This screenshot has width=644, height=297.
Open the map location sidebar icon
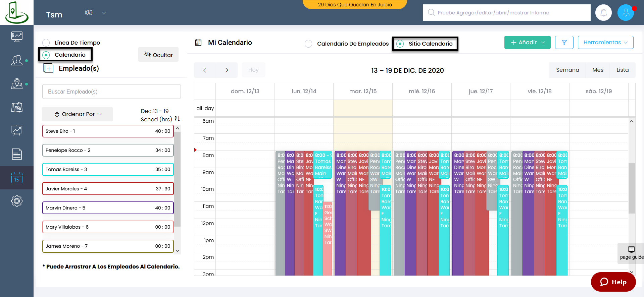17,84
